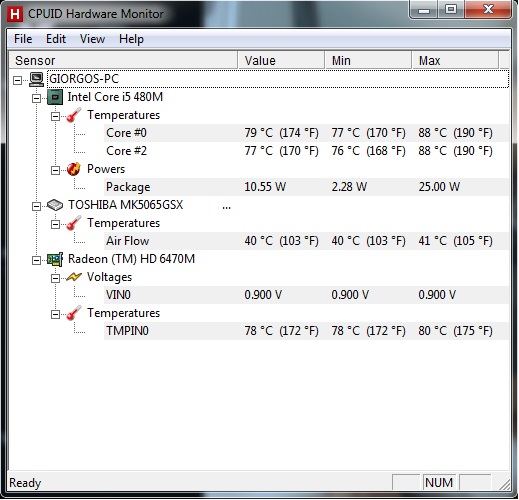Select the Core #0 row
The image size is (519, 500).
(x=306, y=133)
